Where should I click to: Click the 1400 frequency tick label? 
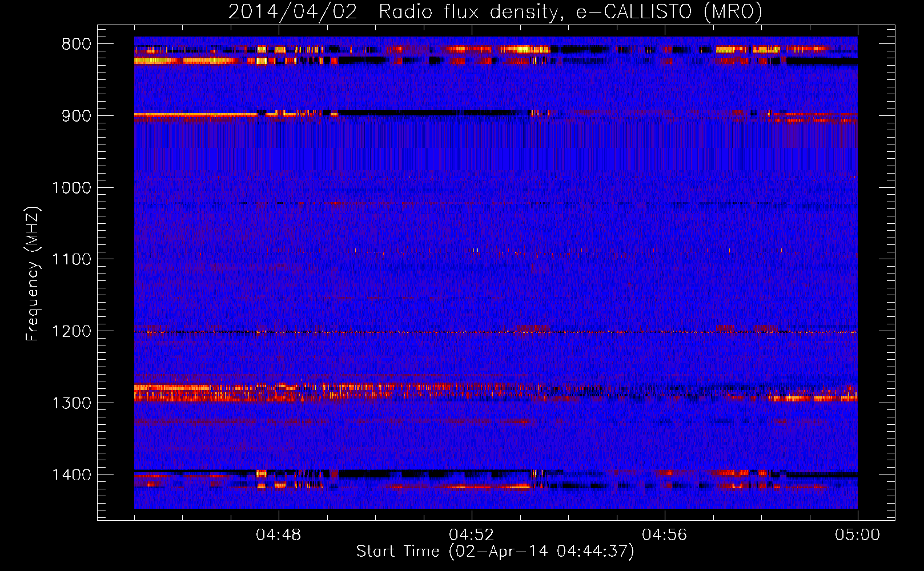pyautogui.click(x=71, y=475)
